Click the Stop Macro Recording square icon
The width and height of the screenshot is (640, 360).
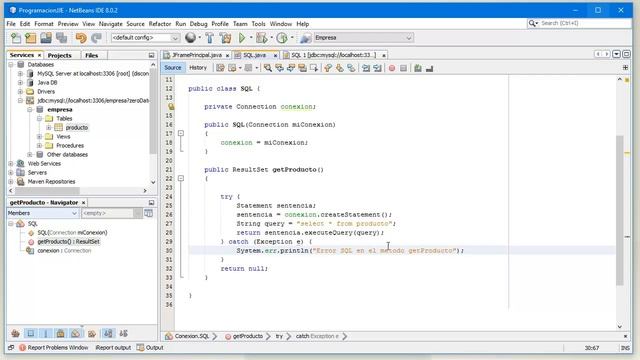(x=403, y=68)
